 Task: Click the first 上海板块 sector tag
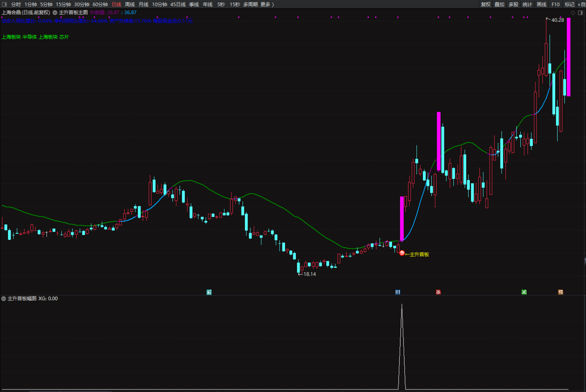tap(11, 37)
